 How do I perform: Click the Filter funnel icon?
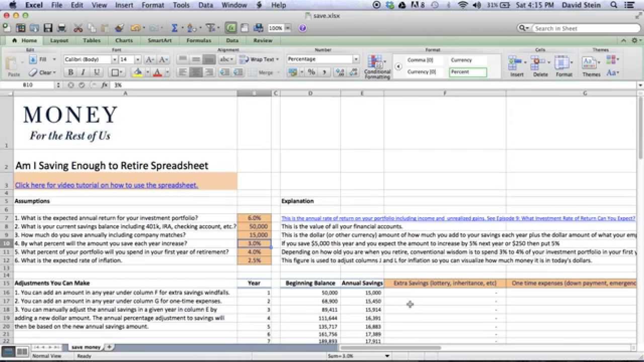(211, 28)
